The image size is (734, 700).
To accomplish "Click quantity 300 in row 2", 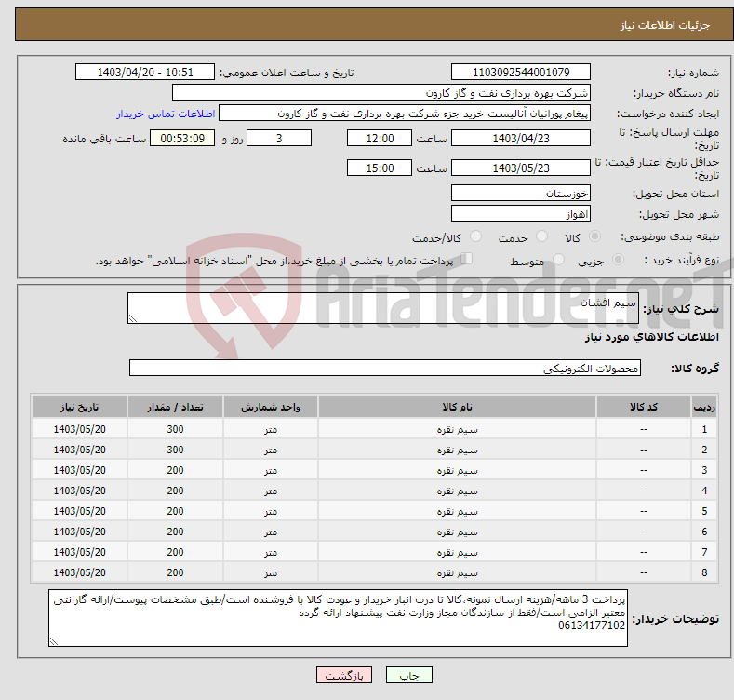I will tap(175, 450).
